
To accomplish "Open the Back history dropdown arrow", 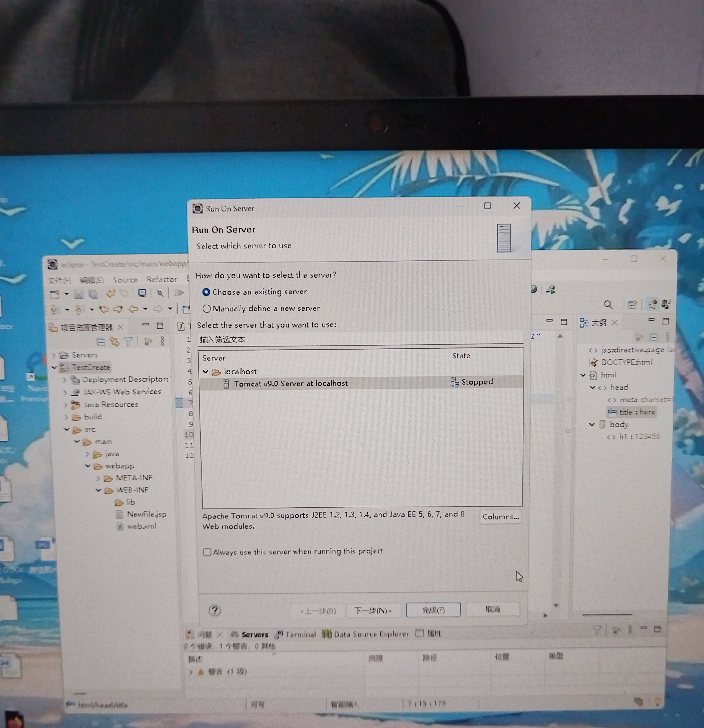I will [x=145, y=309].
